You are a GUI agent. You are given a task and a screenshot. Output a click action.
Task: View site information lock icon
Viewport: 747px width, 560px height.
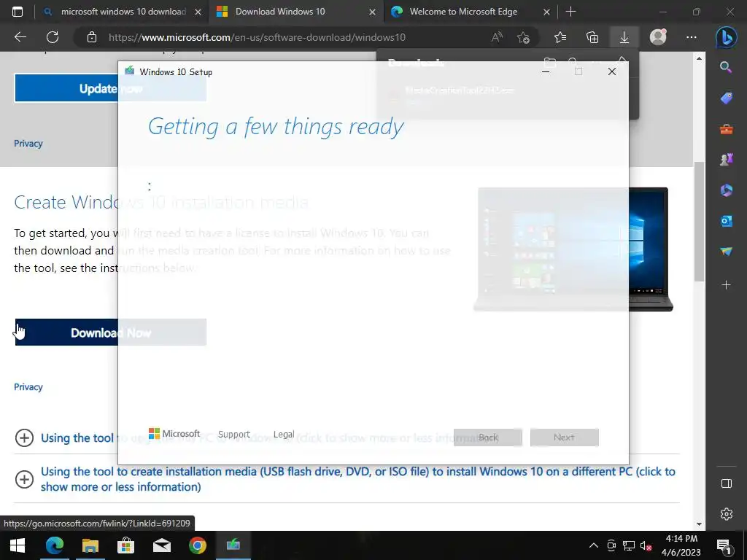tap(92, 37)
